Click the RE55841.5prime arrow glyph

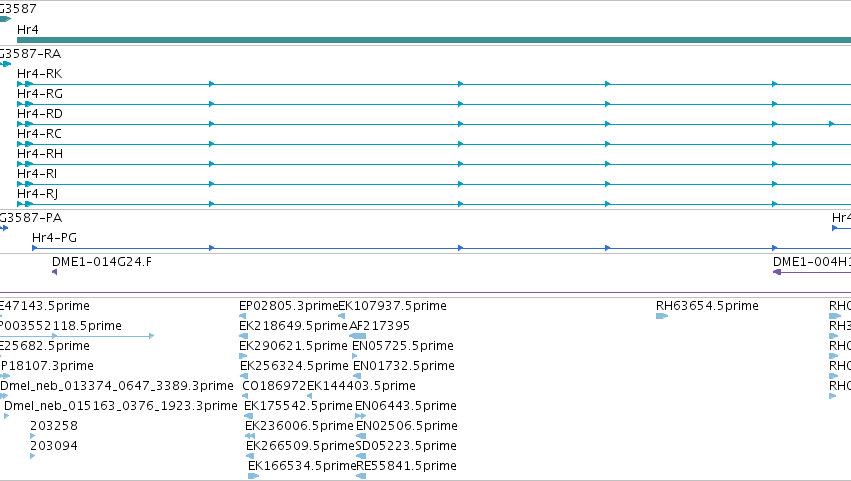click(x=361, y=476)
